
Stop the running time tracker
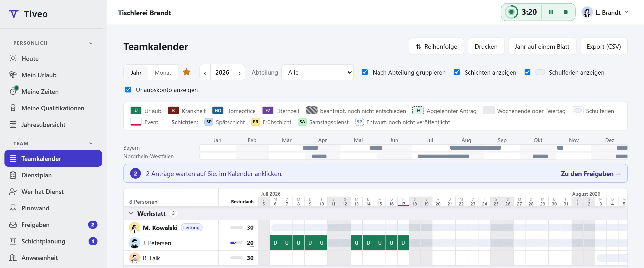pyautogui.click(x=566, y=12)
